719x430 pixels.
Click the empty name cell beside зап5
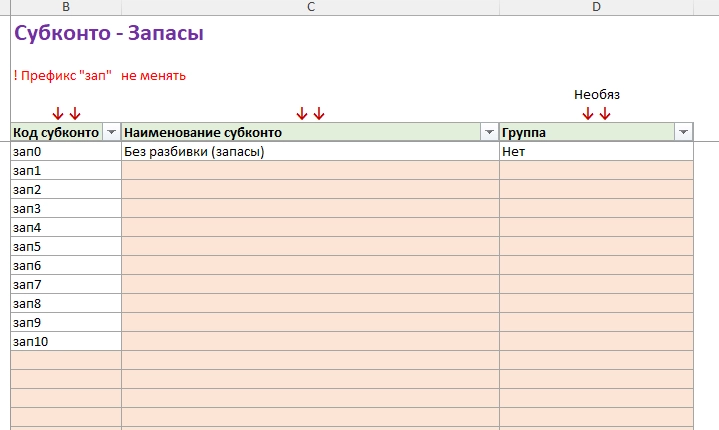(310, 247)
